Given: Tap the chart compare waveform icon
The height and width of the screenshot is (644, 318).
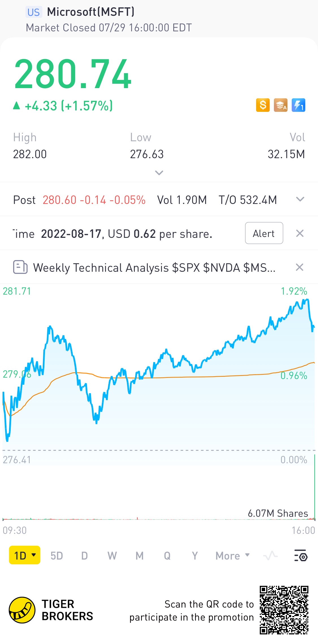Looking at the screenshot, I should click(270, 556).
